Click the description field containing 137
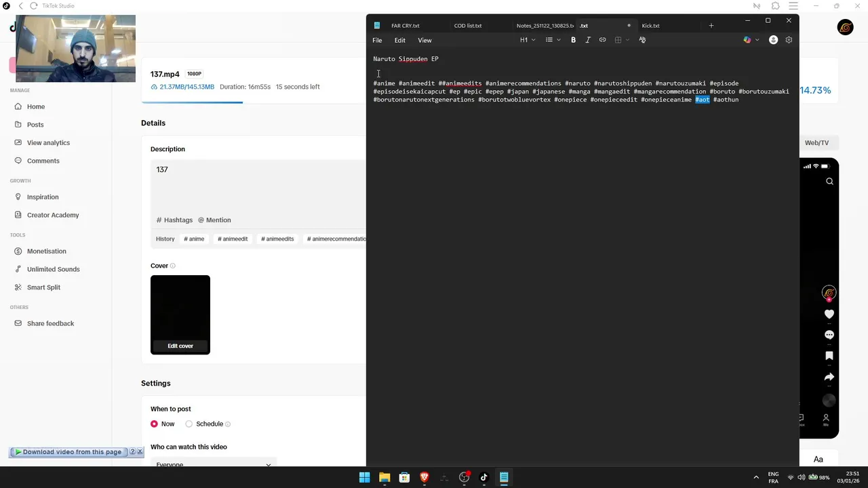Image resolution: width=868 pixels, height=488 pixels. click(x=258, y=185)
